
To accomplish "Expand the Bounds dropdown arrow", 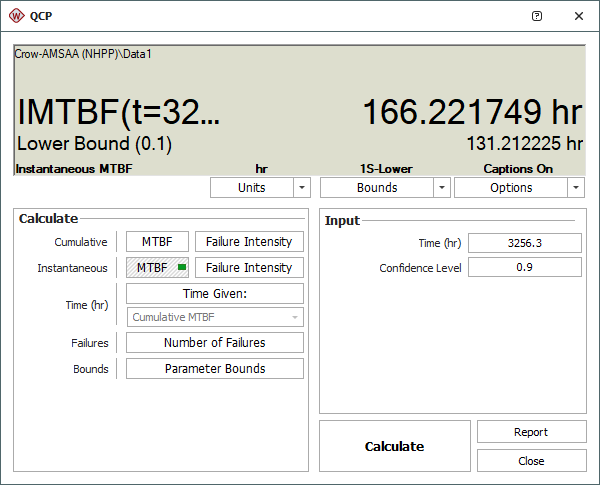I will click(441, 188).
